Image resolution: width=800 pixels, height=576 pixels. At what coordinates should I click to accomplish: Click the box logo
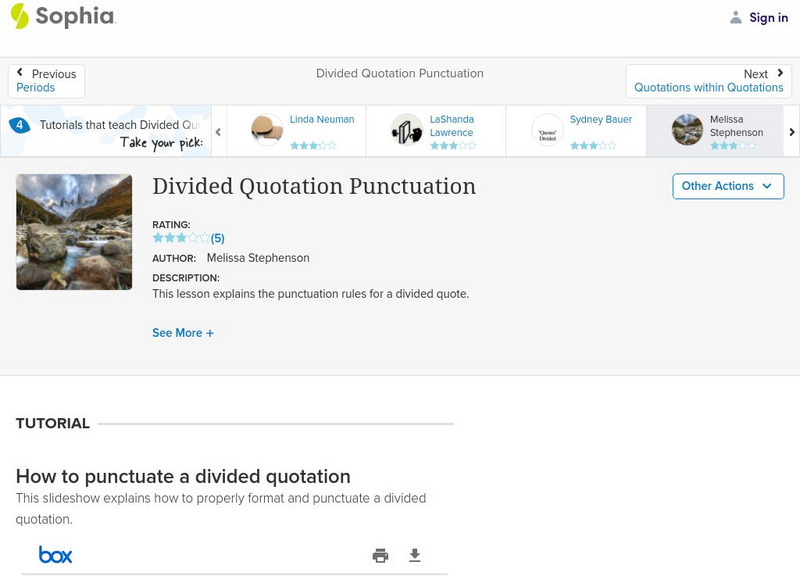(56, 555)
